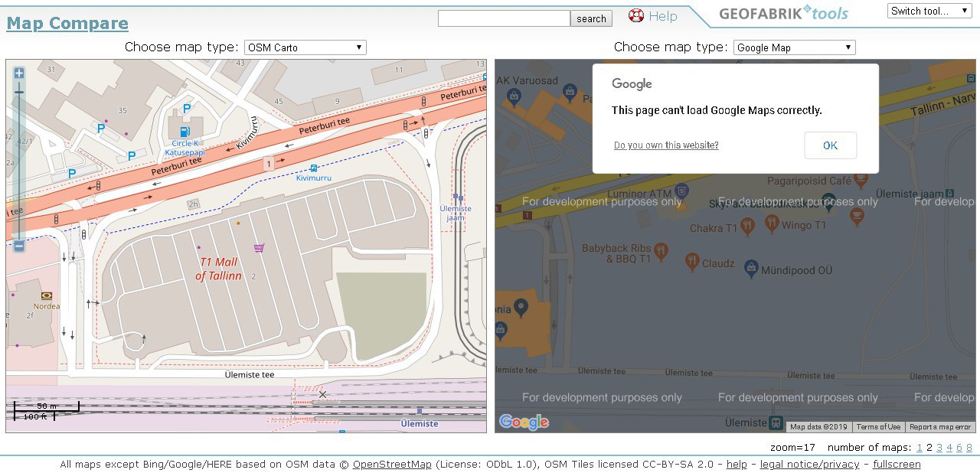Click the Help lifebuoy icon
This screenshot has width=980, height=473.
pyautogui.click(x=636, y=15)
